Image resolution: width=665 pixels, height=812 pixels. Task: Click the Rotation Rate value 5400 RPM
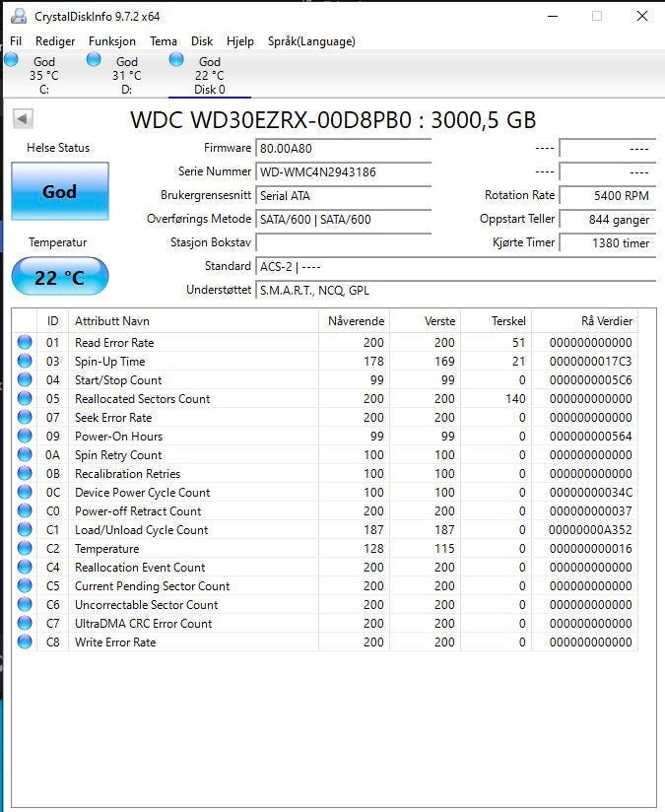608,196
